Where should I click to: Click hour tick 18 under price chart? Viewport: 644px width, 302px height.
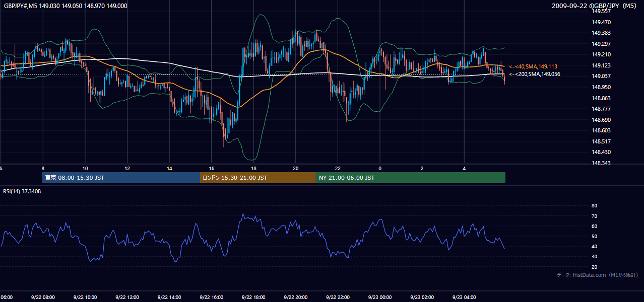pyautogui.click(x=253, y=169)
